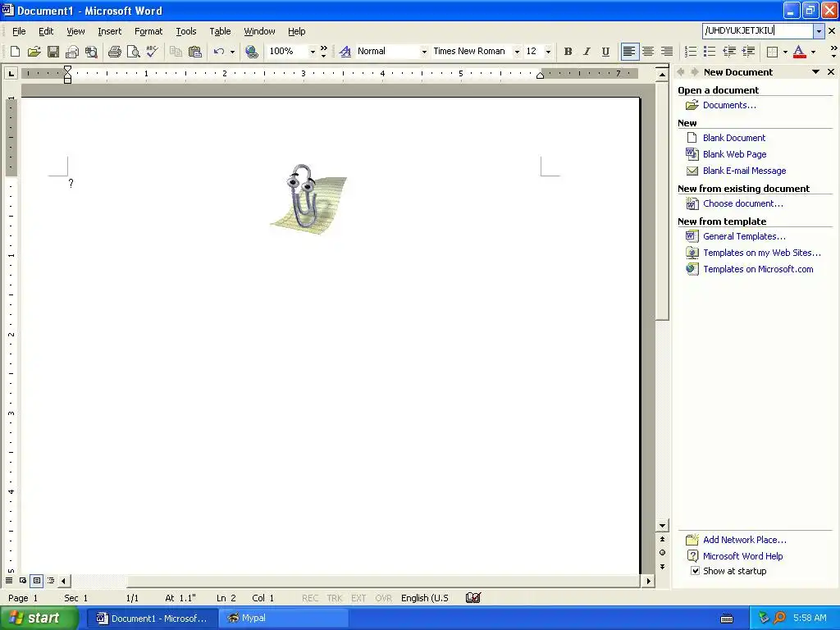Click the Clippy Office Assistant

[308, 199]
